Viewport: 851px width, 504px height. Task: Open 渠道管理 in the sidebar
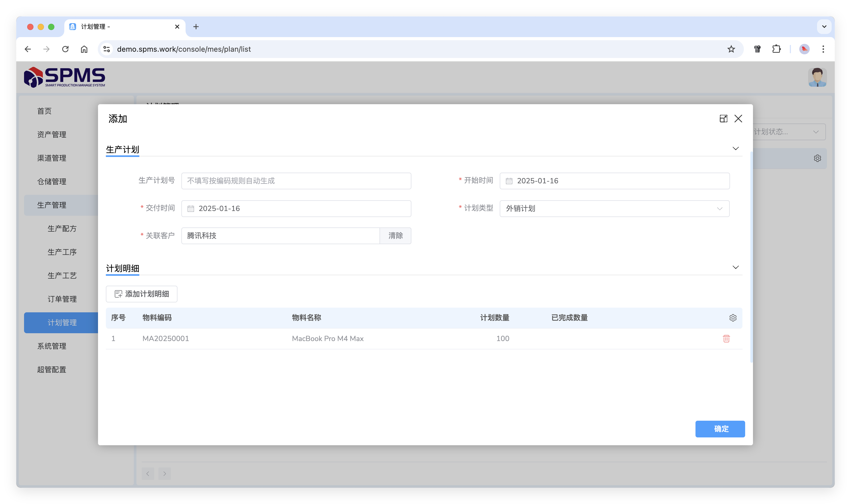(x=52, y=158)
